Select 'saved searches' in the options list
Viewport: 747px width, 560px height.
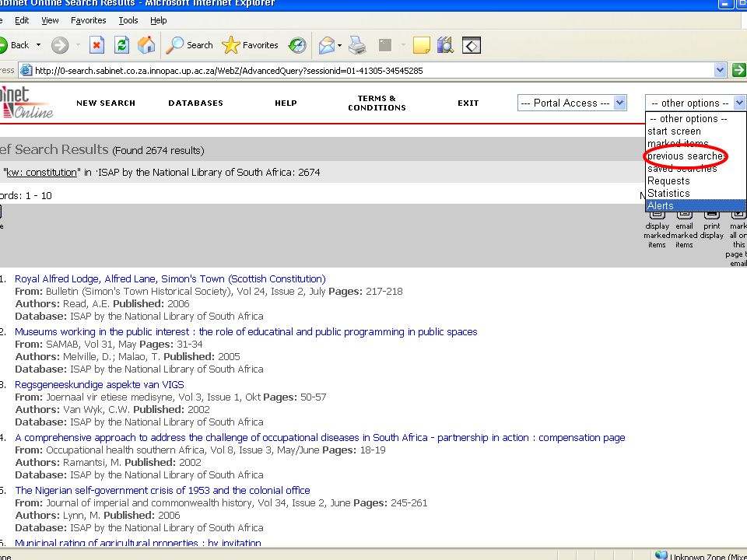tap(696, 168)
